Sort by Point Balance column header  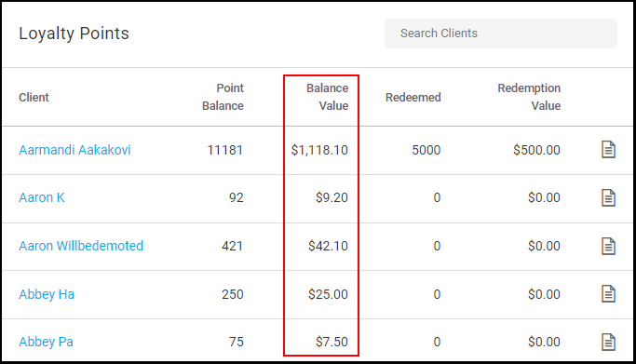coord(223,97)
